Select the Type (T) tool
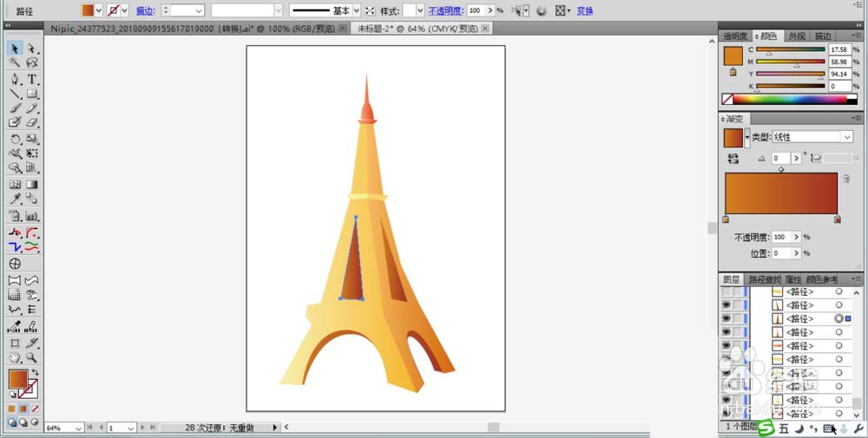868x438 pixels. 31,79
